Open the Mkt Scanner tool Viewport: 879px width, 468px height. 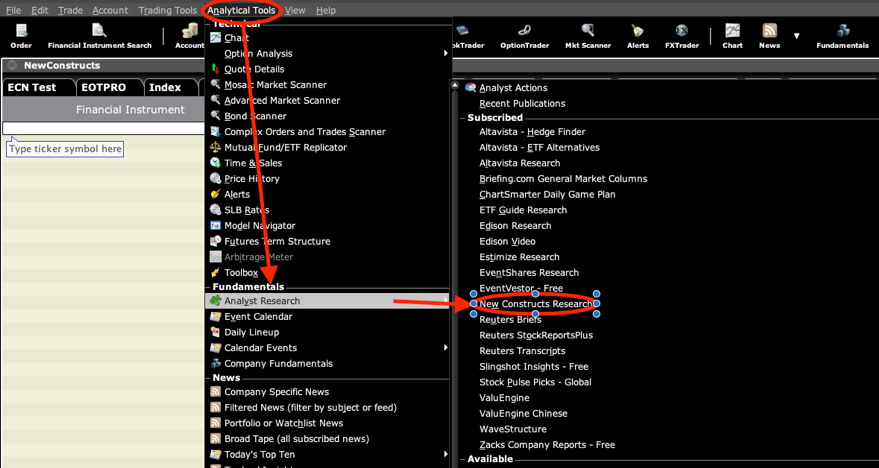587,37
